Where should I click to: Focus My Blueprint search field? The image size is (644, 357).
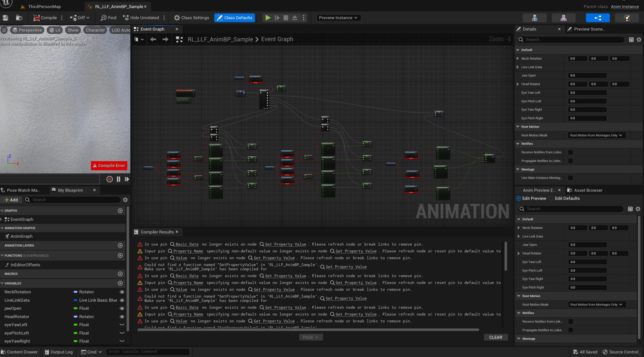pyautogui.click(x=72, y=200)
